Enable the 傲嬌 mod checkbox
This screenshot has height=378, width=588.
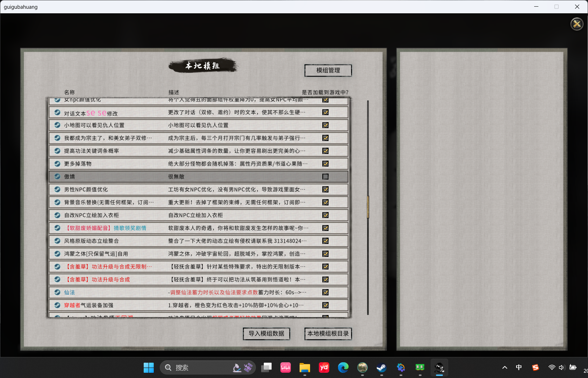coord(325,177)
